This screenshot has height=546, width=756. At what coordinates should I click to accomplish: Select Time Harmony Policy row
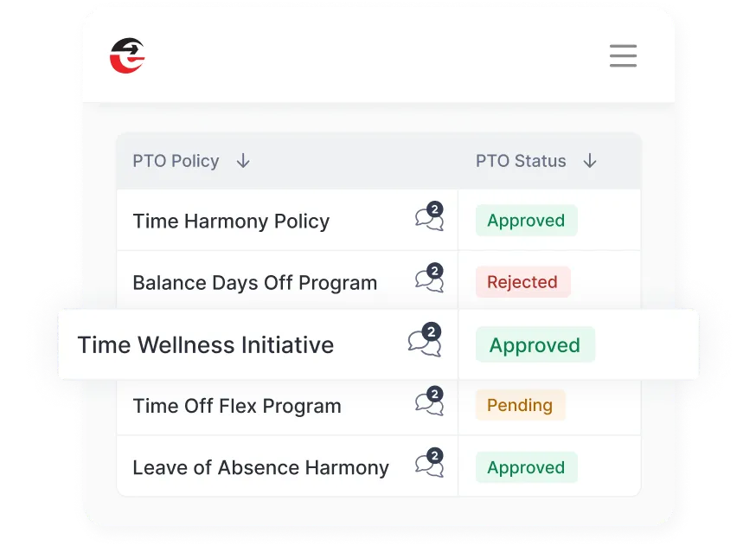click(231, 221)
